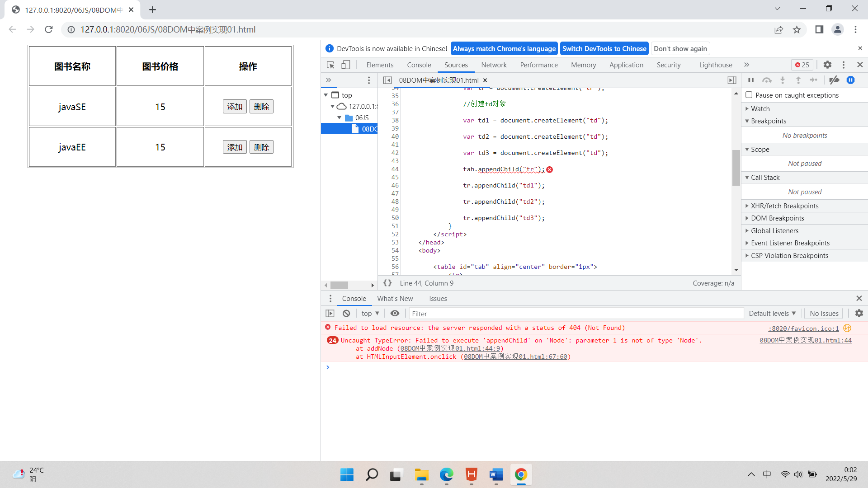Open Microsoft Edge from the taskbar
Viewport: 868px width, 488px height.
pos(446,474)
